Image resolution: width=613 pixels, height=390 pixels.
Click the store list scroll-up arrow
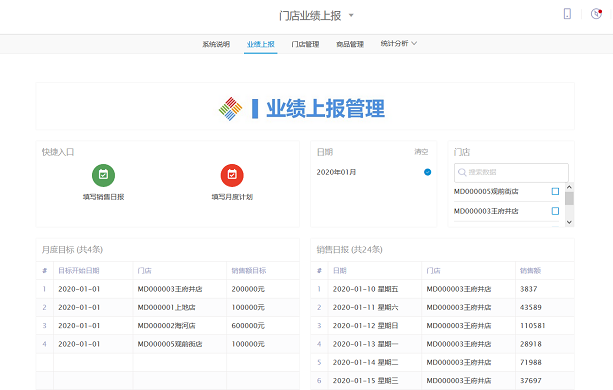pos(569,187)
